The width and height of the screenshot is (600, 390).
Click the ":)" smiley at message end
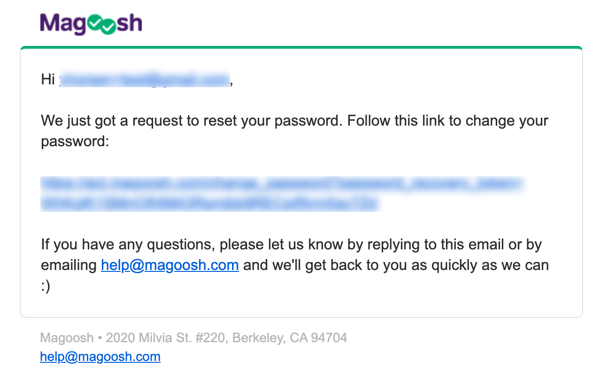[x=46, y=286]
